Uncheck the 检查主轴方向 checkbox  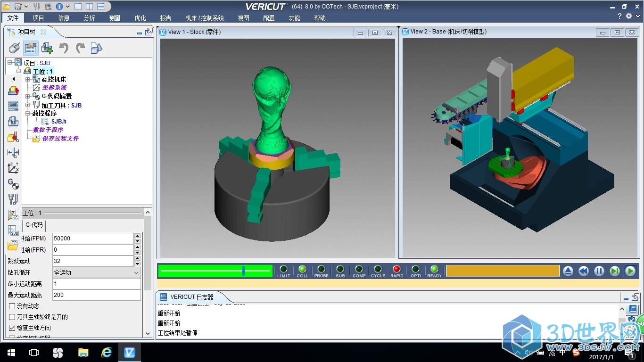click(x=12, y=328)
